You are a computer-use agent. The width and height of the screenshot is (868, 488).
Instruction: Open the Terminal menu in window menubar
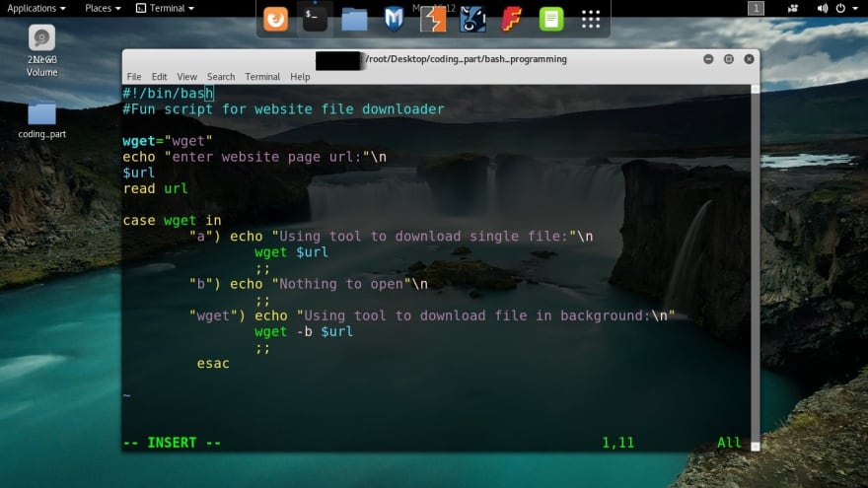[x=262, y=76]
